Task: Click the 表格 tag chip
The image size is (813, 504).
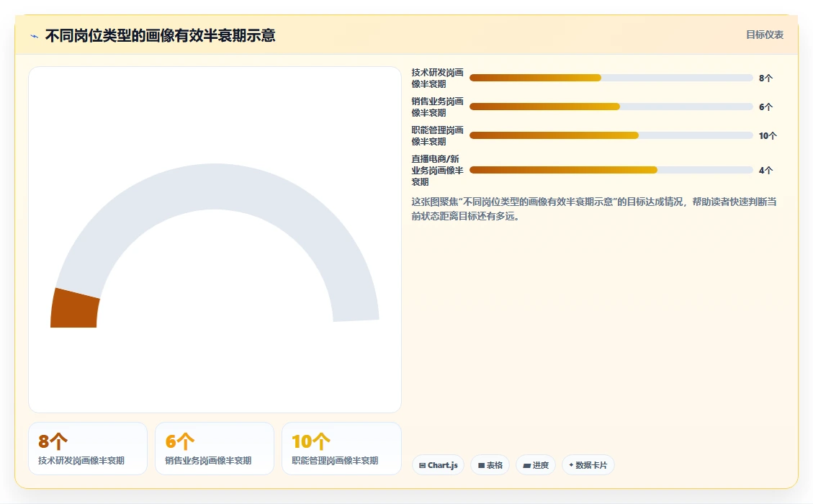Action: 490,465
